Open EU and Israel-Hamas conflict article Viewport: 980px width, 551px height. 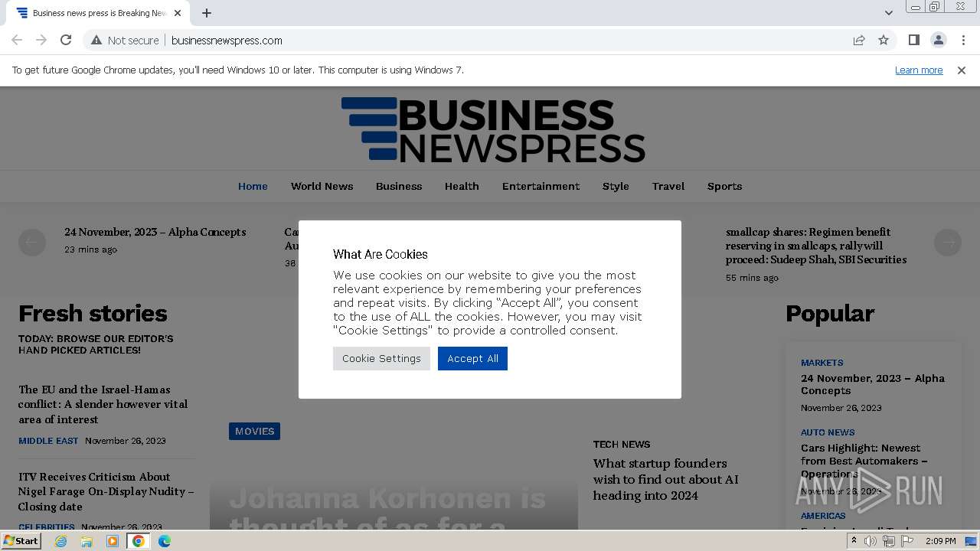[103, 404]
